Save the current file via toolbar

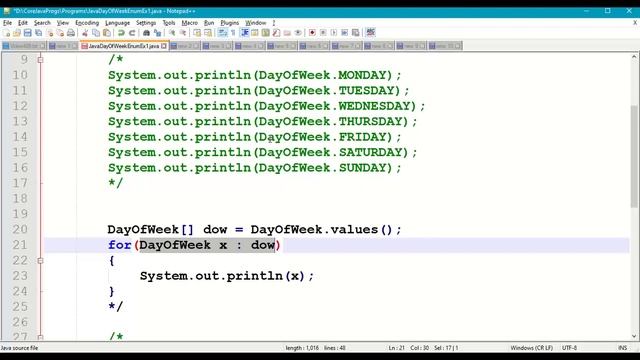pos(27,33)
